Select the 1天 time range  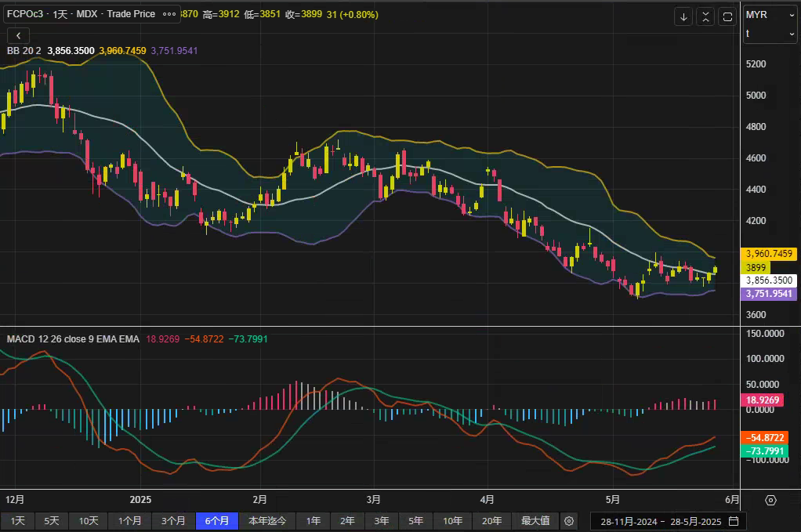coord(18,521)
